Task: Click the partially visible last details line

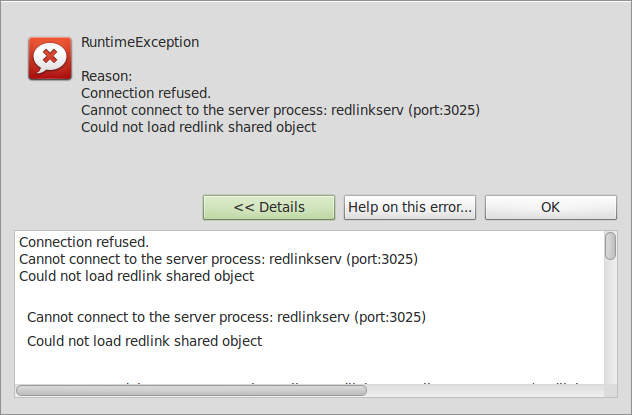Action: pos(300,380)
